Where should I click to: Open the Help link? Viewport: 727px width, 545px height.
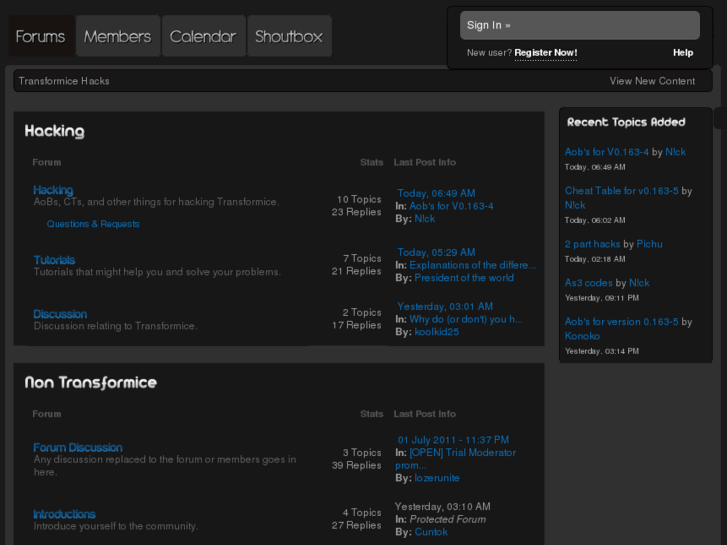click(x=682, y=53)
